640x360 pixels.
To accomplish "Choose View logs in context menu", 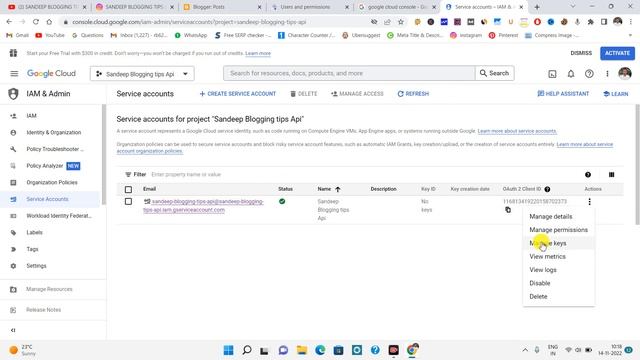I will click(x=558, y=270).
